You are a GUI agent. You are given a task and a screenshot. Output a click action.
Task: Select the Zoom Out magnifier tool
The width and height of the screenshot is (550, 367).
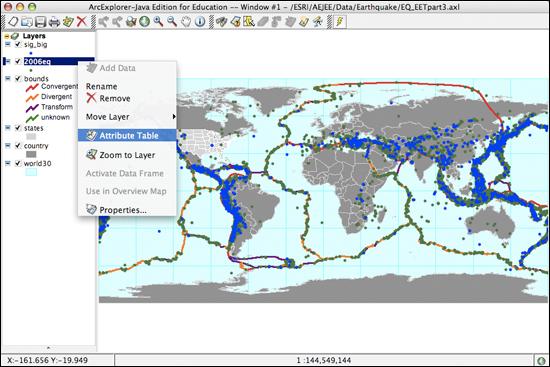click(172, 22)
